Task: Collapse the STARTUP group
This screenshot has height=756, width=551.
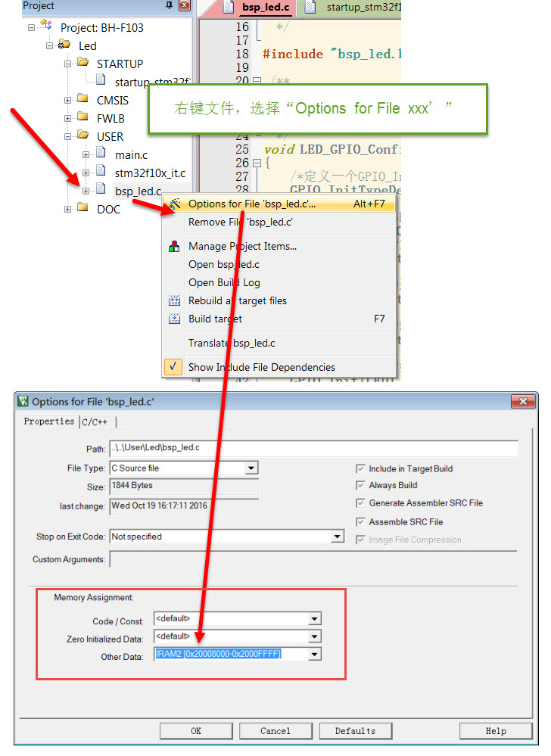Action: pos(67,64)
